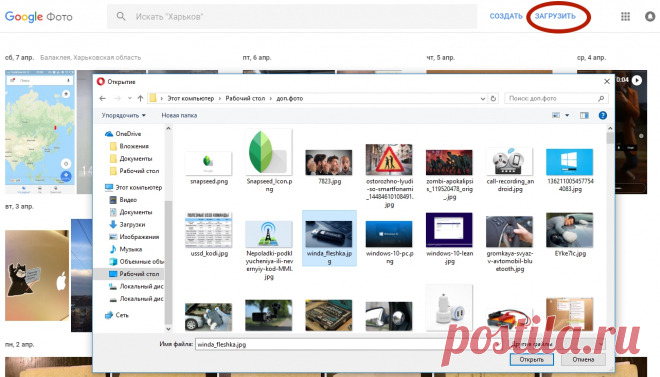660x377 pixels.
Task: Select the EYke7lc.jpg file
Action: pyautogui.click(x=570, y=235)
